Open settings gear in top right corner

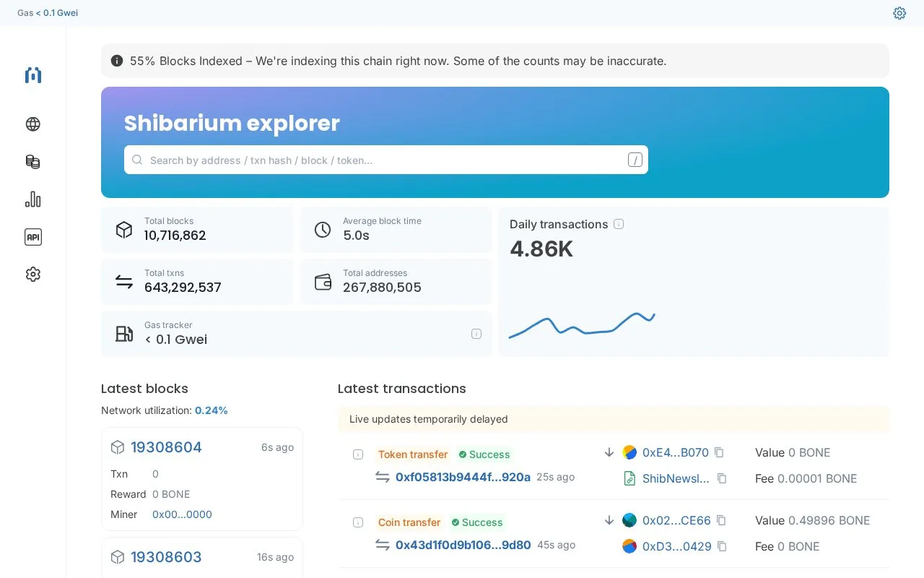pyautogui.click(x=899, y=13)
